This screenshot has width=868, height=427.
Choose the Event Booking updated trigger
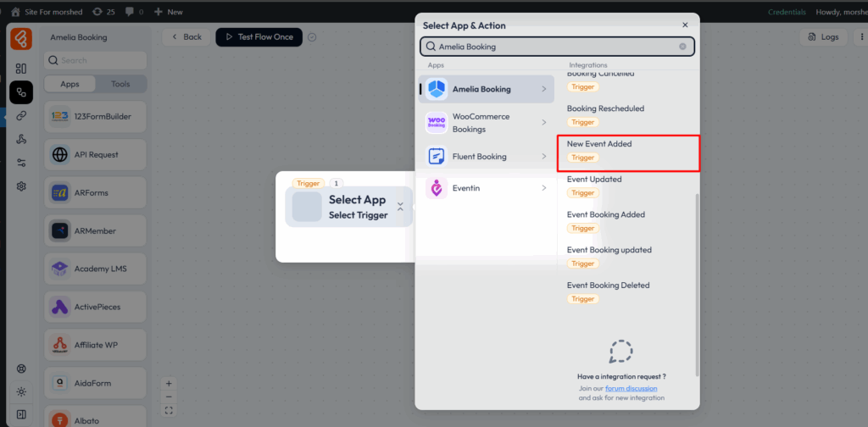click(x=609, y=250)
